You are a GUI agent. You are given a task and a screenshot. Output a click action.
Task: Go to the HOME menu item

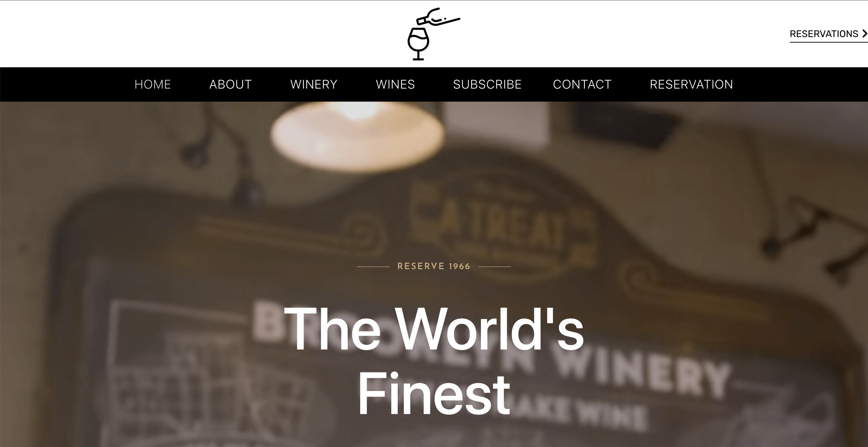153,84
